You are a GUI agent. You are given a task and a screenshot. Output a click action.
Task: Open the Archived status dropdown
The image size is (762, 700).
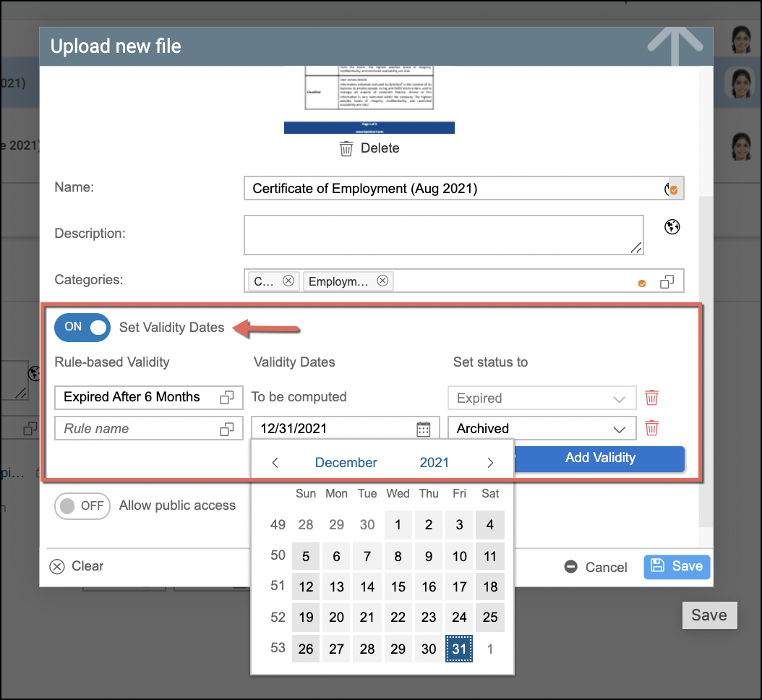[541, 429]
